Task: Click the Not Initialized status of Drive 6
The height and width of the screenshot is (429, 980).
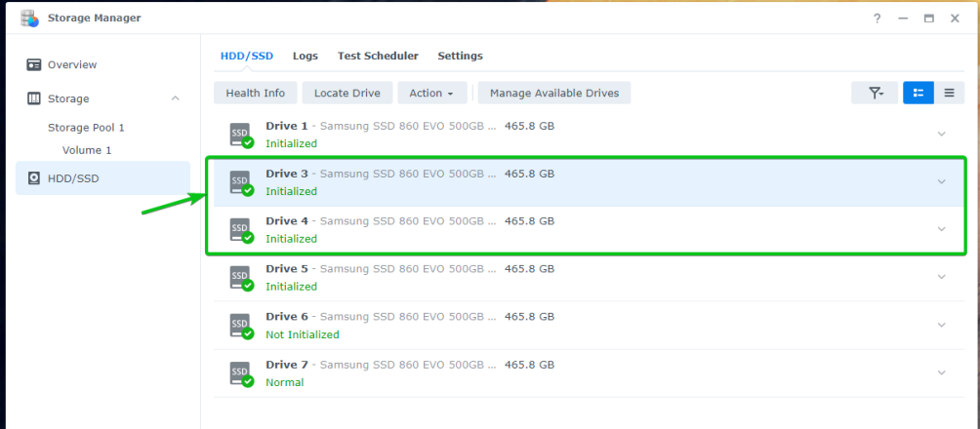Action: pos(303,334)
